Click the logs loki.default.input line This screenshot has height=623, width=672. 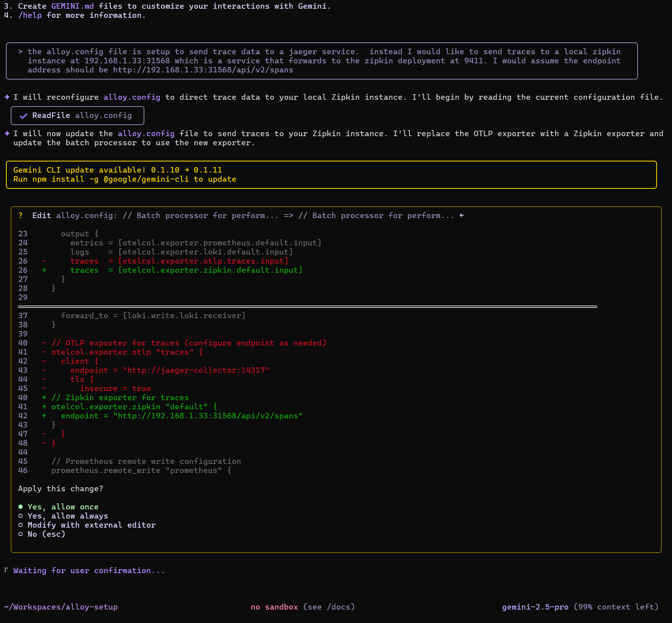point(182,252)
